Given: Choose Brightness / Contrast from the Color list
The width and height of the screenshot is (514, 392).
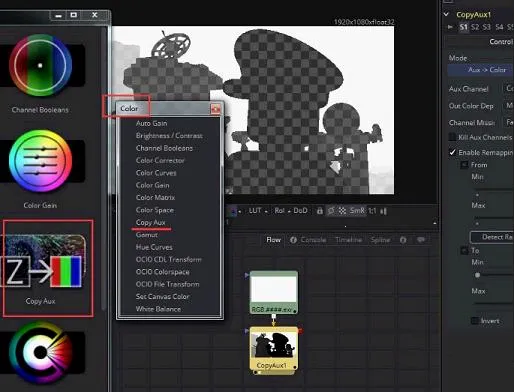Looking at the screenshot, I should pyautogui.click(x=169, y=135).
